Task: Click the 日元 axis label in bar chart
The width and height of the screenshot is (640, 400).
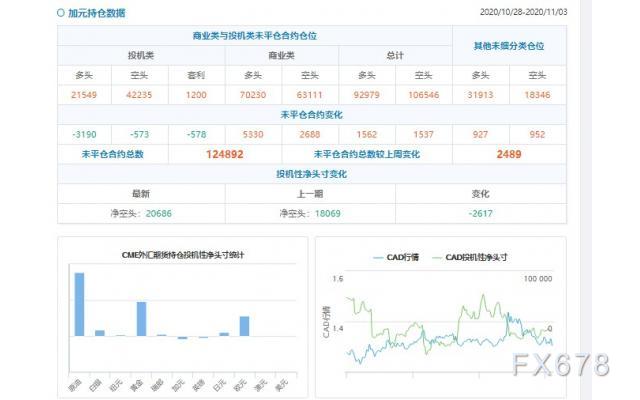Action: (220, 384)
